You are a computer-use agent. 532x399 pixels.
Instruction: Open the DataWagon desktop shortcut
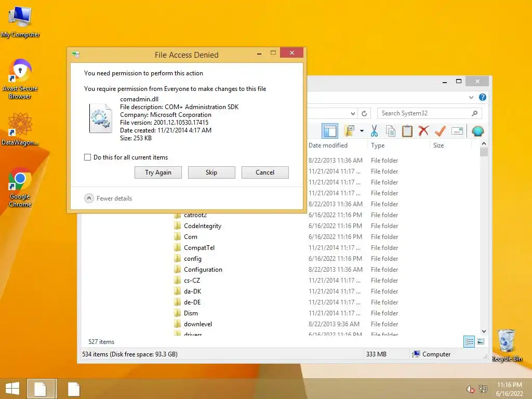pos(20,129)
